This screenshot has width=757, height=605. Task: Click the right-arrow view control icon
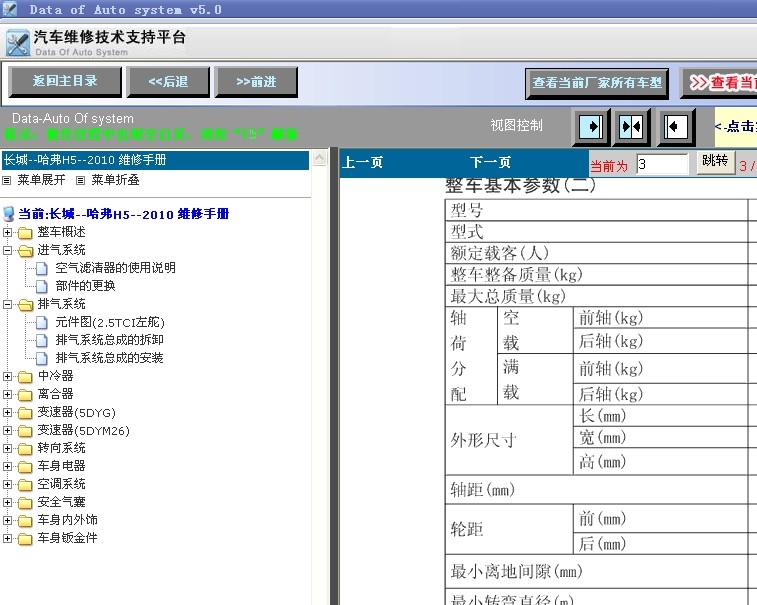click(x=591, y=127)
